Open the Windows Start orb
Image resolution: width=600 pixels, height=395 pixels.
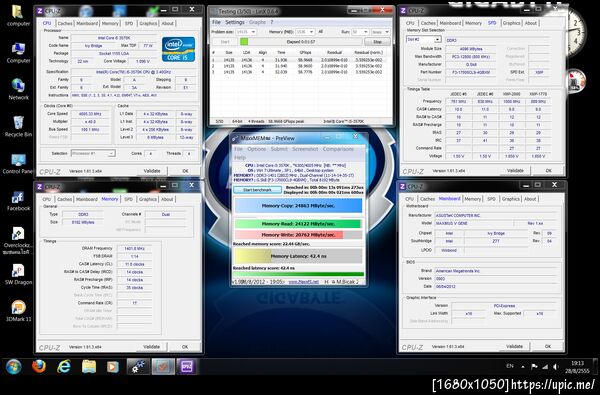click(x=14, y=367)
